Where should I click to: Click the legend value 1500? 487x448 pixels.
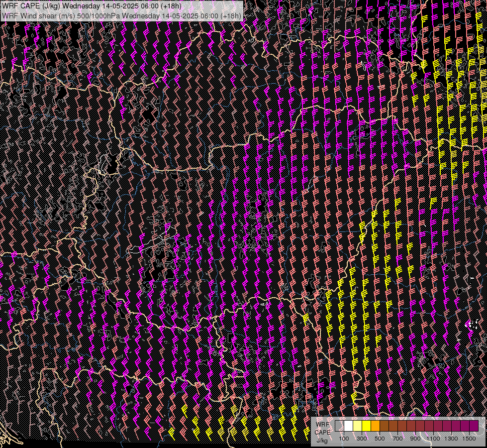(x=469, y=439)
